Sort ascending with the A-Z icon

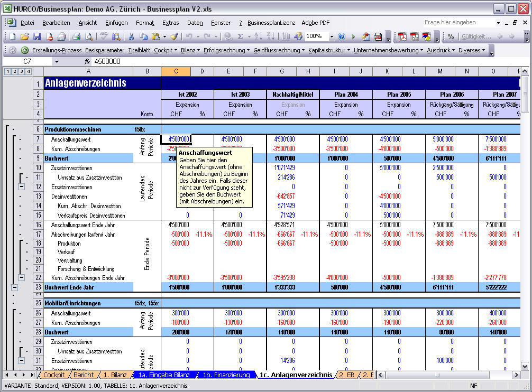(x=258, y=36)
